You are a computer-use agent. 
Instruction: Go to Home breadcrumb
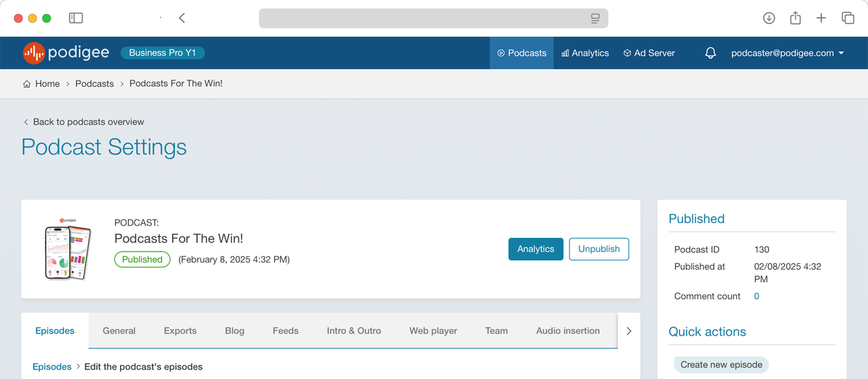(41, 84)
